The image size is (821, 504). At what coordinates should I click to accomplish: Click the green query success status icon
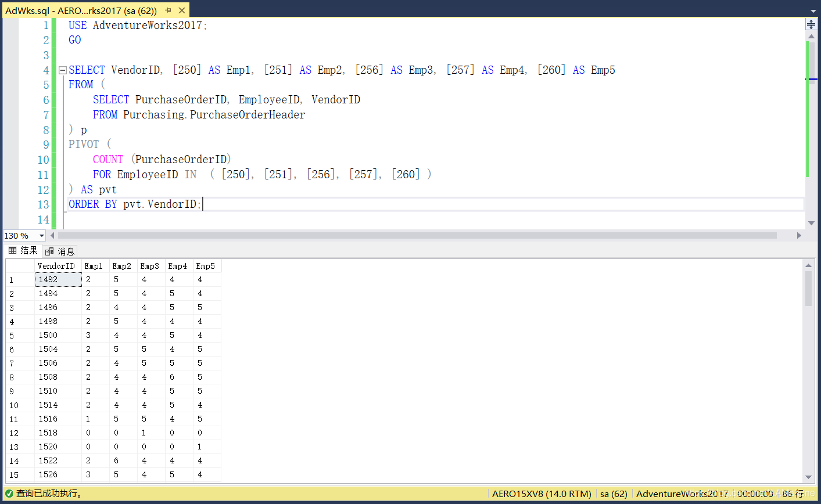[x=9, y=494]
